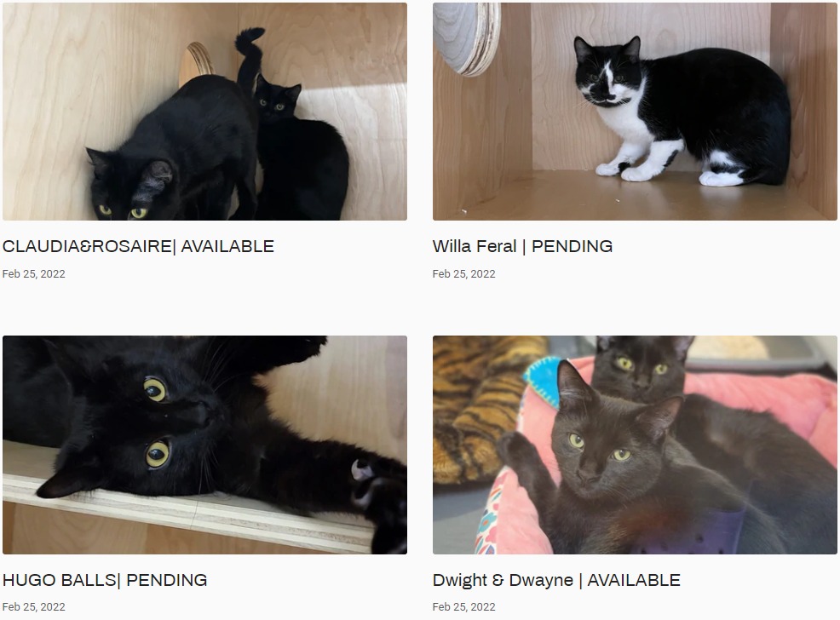Click the small kitten's face in CLAUDIA&ROSAIRE photo
This screenshot has height=620, width=840.
277,100
